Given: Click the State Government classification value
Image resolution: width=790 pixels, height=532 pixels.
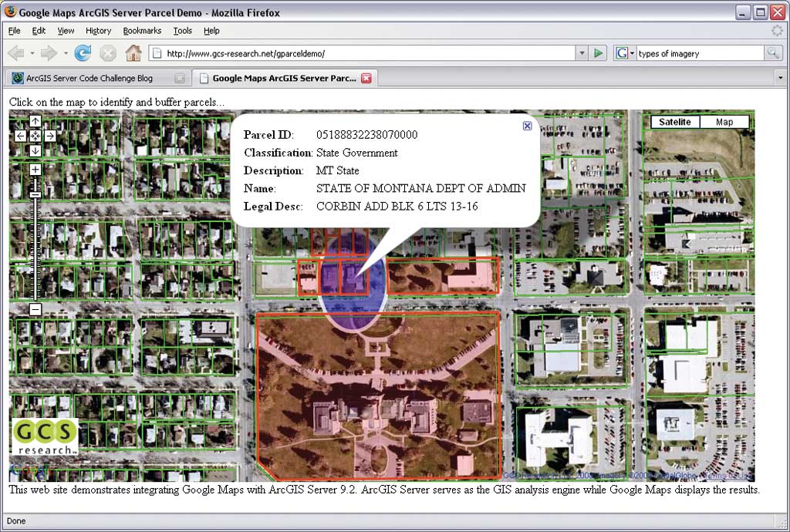Looking at the screenshot, I should [x=356, y=153].
